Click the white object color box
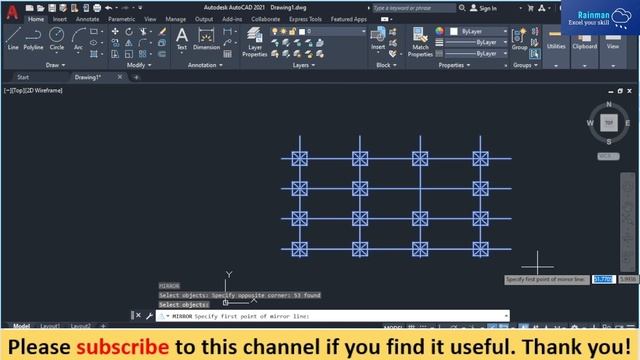 click(453, 31)
